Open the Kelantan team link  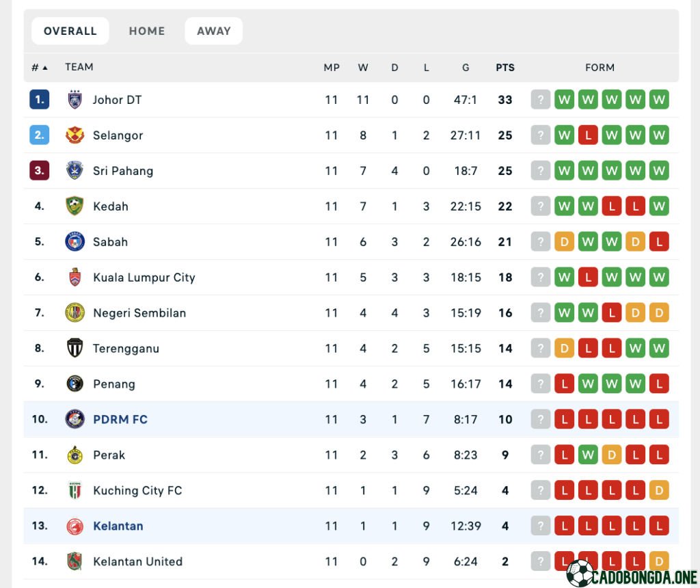click(118, 526)
